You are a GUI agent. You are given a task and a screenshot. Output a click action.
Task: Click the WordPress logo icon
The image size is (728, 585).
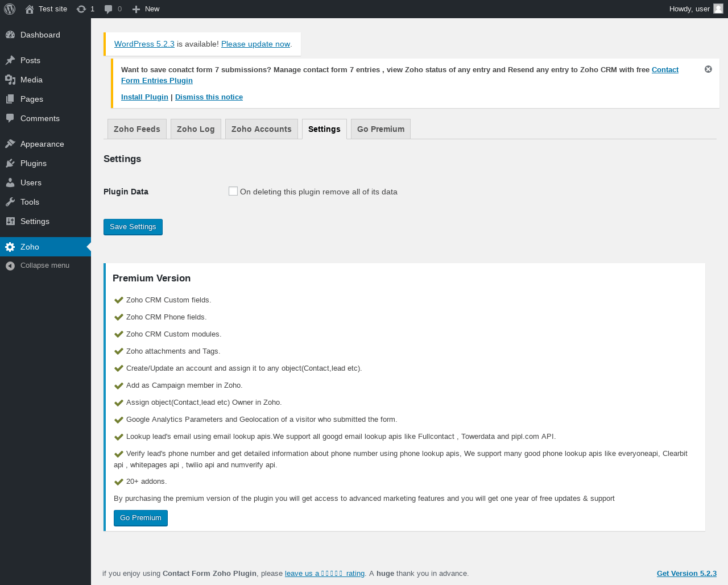point(10,9)
